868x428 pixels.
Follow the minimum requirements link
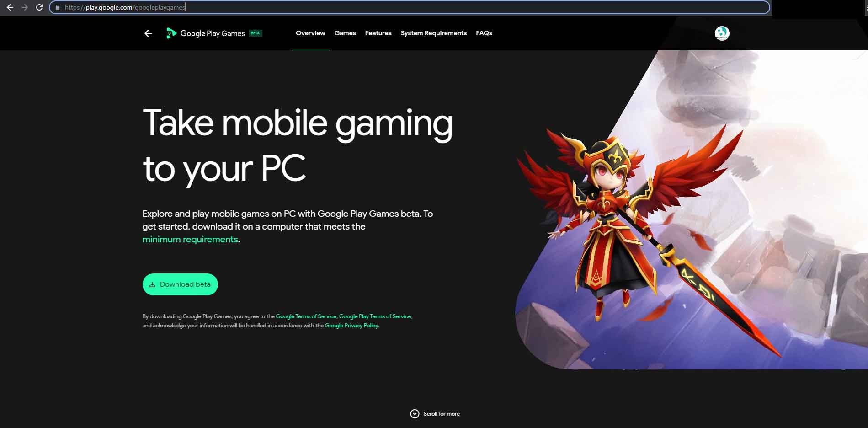pyautogui.click(x=190, y=240)
